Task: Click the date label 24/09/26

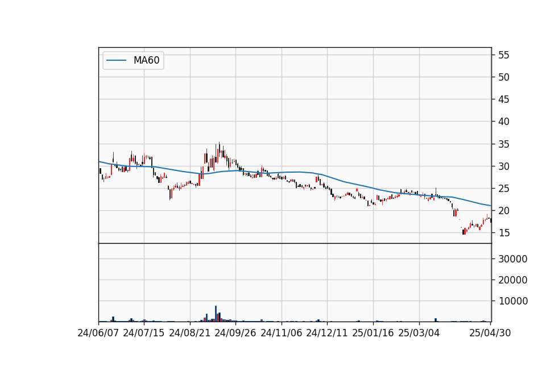Action: [235, 333]
